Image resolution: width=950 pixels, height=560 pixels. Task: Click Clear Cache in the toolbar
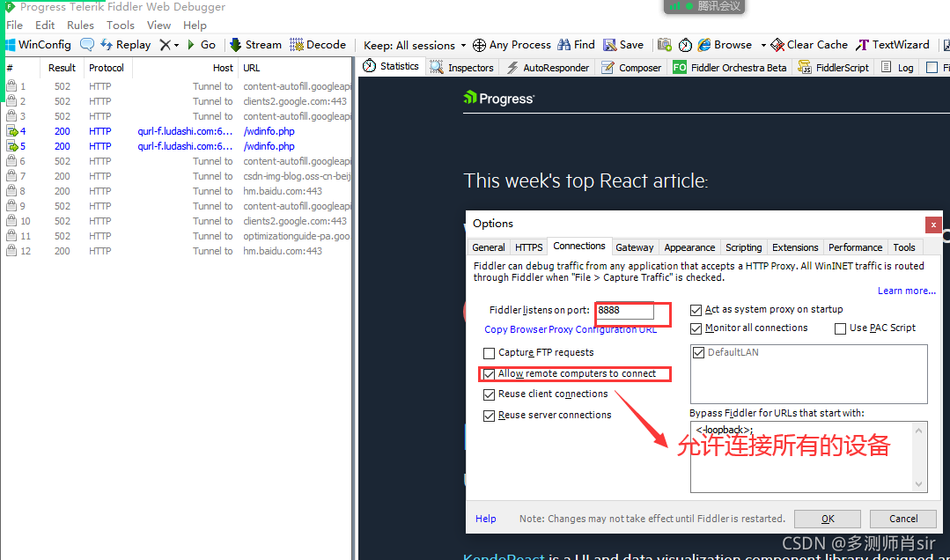click(x=809, y=45)
